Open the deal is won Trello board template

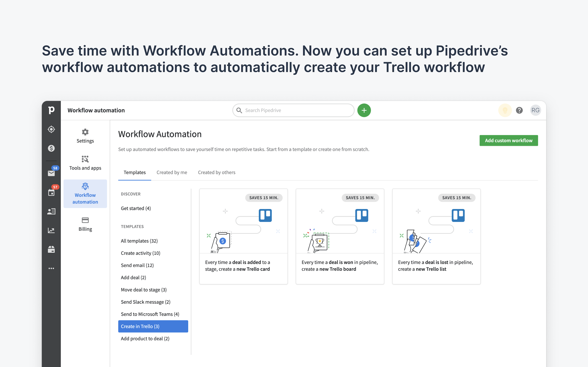pyautogui.click(x=340, y=237)
